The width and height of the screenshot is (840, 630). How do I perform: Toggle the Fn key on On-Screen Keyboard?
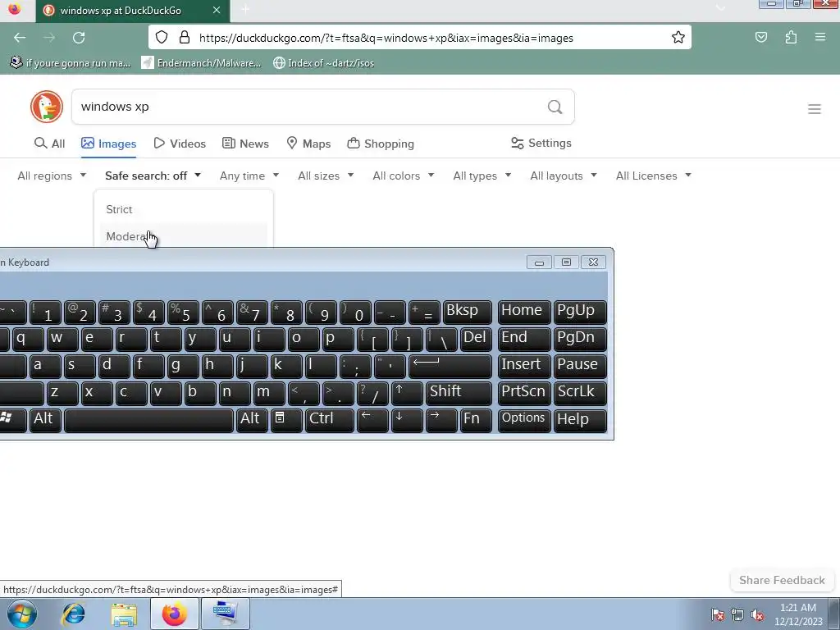tap(476, 420)
